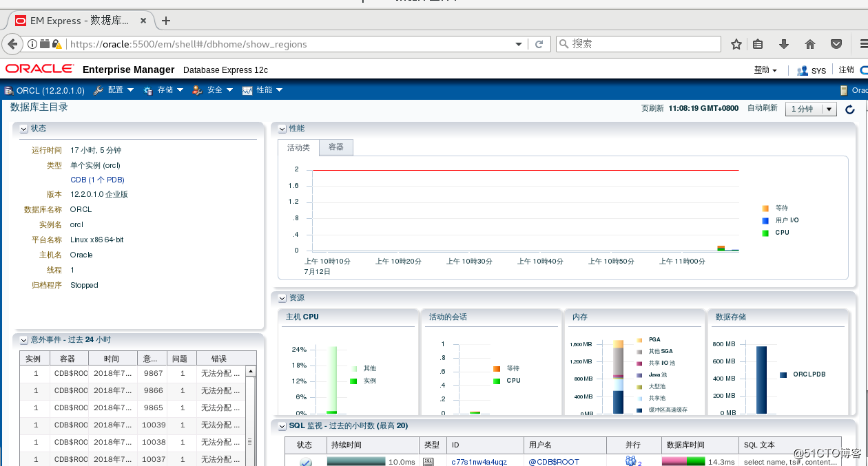Collapse the 性能 panel
Screen dimensions: 868x466
pyautogui.click(x=282, y=129)
